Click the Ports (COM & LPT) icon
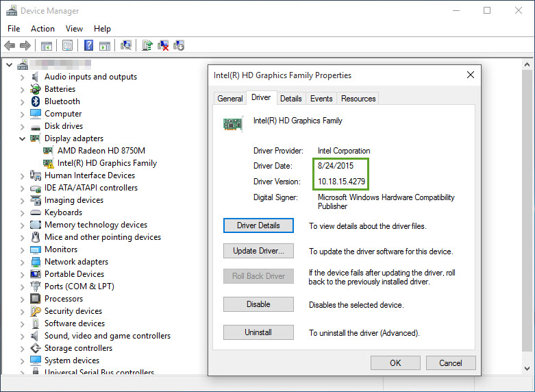 click(36, 286)
